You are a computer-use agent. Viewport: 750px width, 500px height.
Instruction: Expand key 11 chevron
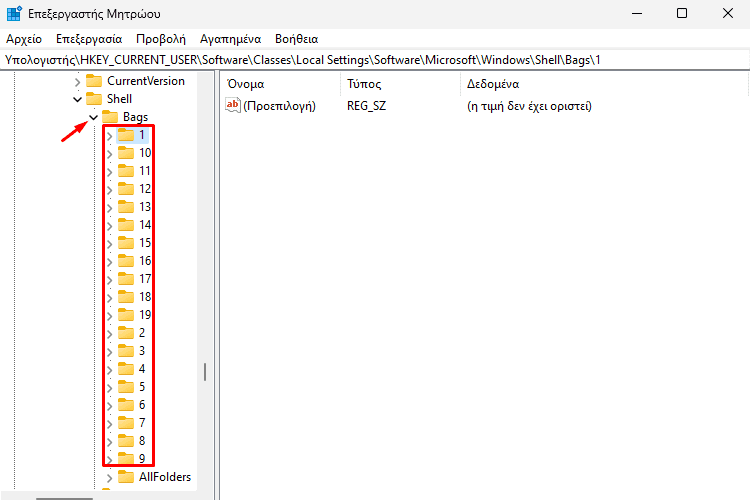coord(110,172)
